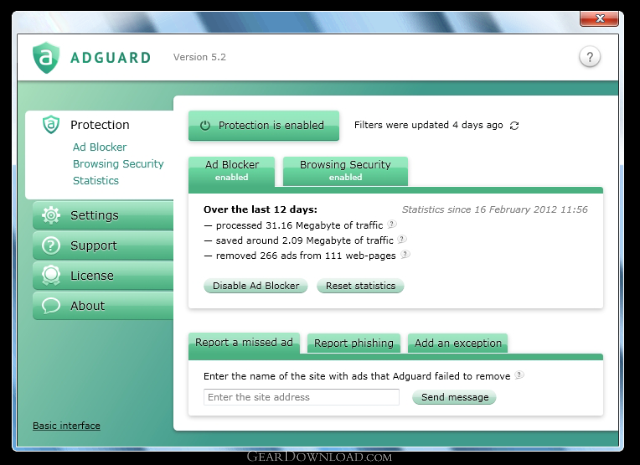Screen dimensions: 640x465
Task: Click 'Statistics since 16 February 2012 11:56'
Action: pyautogui.click(x=495, y=209)
